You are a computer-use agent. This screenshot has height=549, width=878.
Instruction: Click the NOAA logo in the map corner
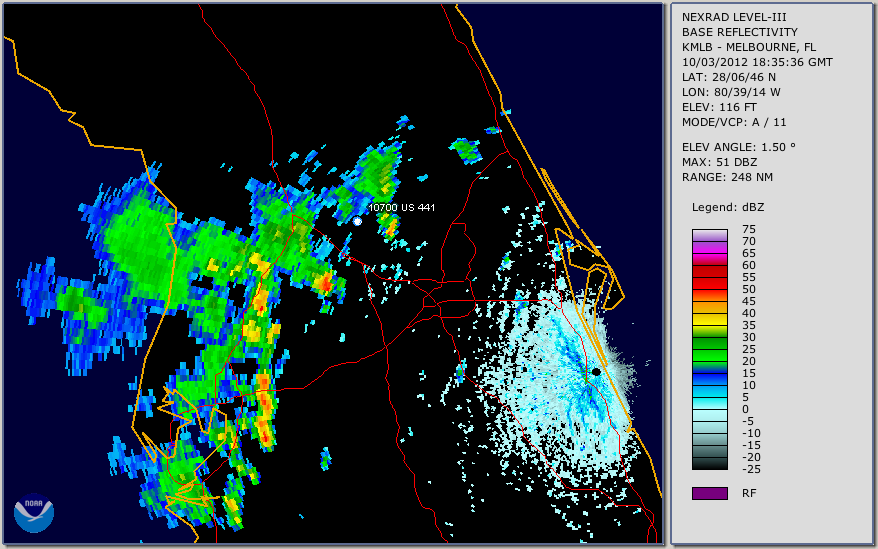click(x=34, y=513)
